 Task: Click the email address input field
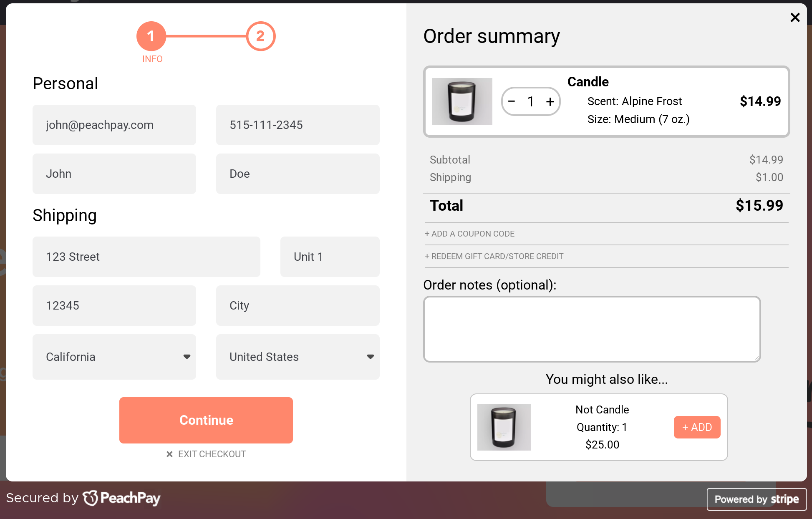click(x=114, y=125)
